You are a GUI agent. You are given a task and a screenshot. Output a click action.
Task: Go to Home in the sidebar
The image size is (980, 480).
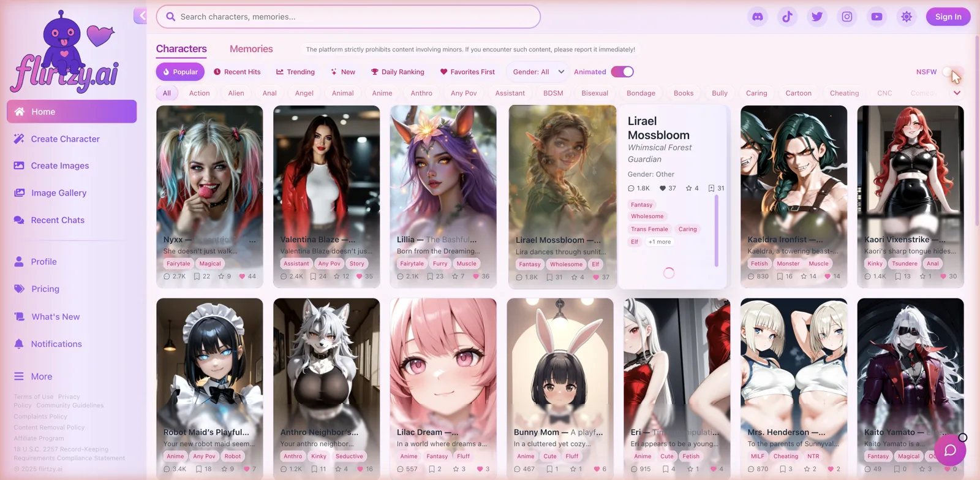(72, 112)
